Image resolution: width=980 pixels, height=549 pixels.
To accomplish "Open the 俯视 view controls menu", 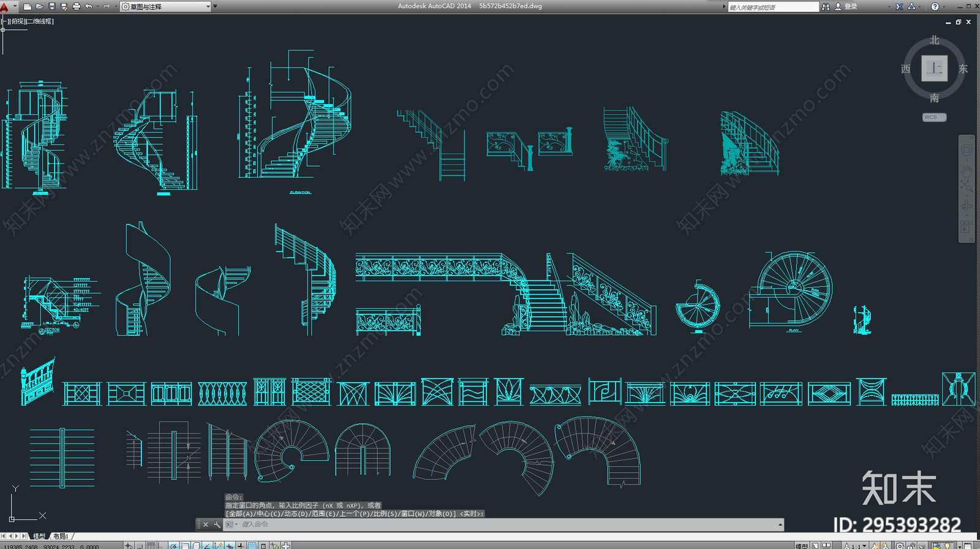I will [x=18, y=21].
